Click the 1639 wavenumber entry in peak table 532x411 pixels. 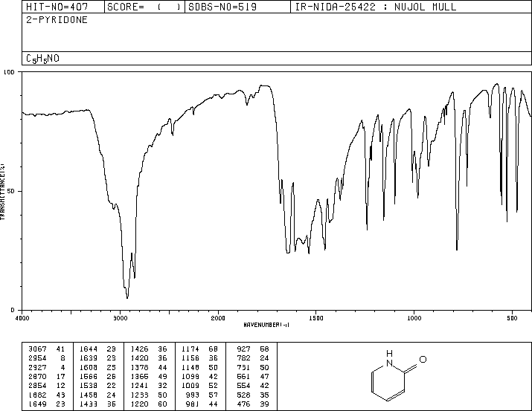89,357
